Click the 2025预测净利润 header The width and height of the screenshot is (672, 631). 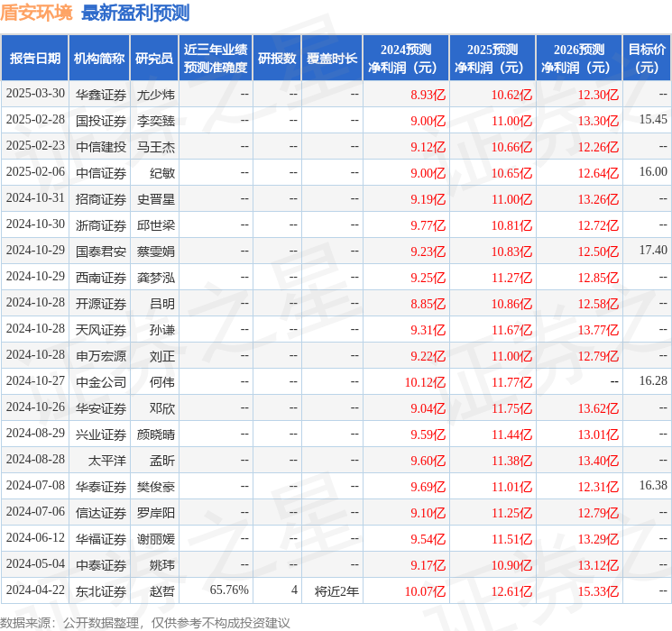492,58
